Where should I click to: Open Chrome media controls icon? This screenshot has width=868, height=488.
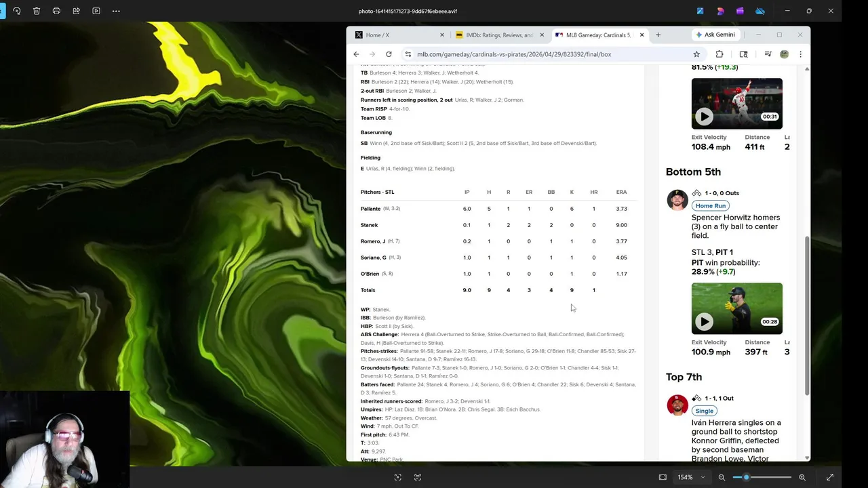(768, 54)
